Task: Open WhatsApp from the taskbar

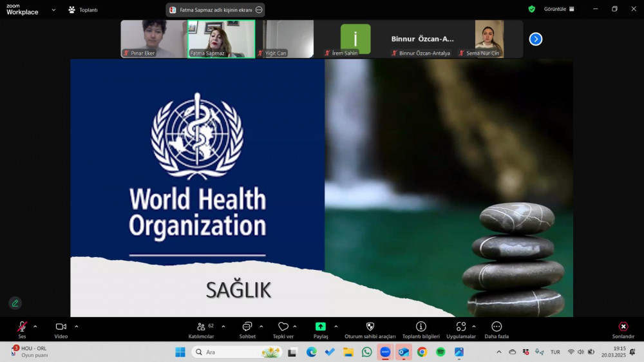Action: 367,352
